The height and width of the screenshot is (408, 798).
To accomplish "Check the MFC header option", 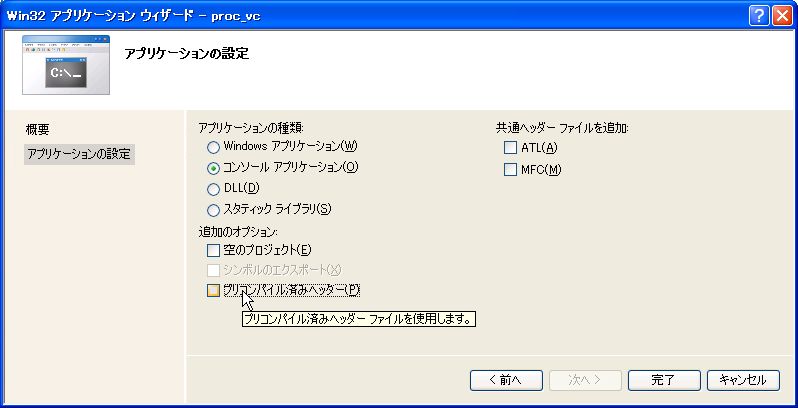I will pos(510,170).
